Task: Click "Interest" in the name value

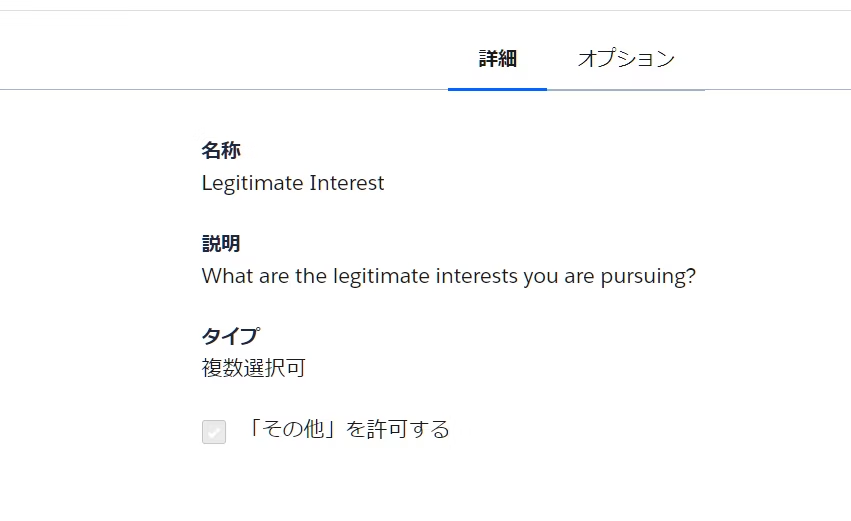Action: 347,183
